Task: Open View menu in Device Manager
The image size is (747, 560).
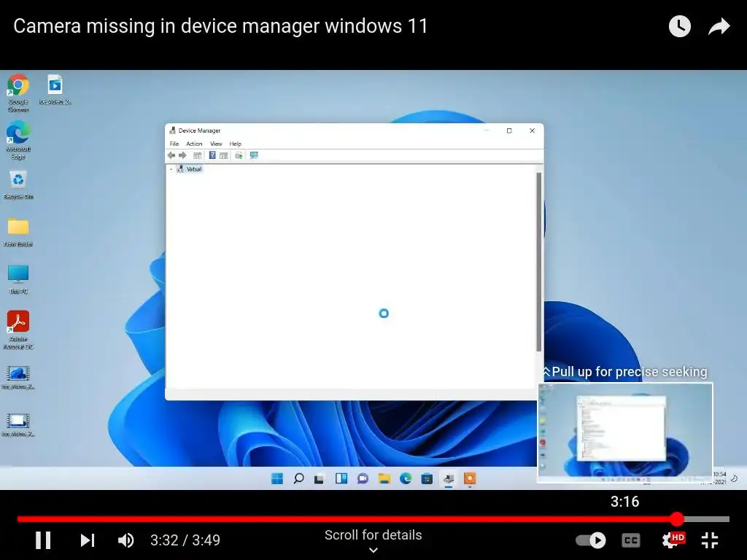Action: pyautogui.click(x=216, y=144)
